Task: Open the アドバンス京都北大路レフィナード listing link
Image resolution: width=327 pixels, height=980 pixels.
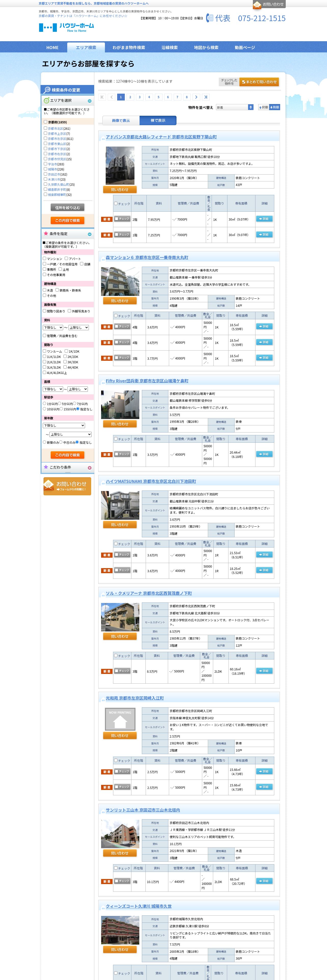Action: point(161,137)
